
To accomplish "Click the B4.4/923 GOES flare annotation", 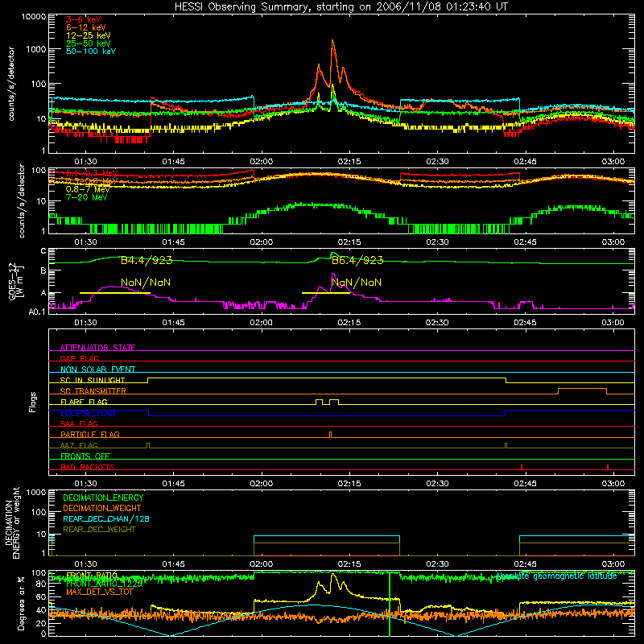I will tap(147, 260).
